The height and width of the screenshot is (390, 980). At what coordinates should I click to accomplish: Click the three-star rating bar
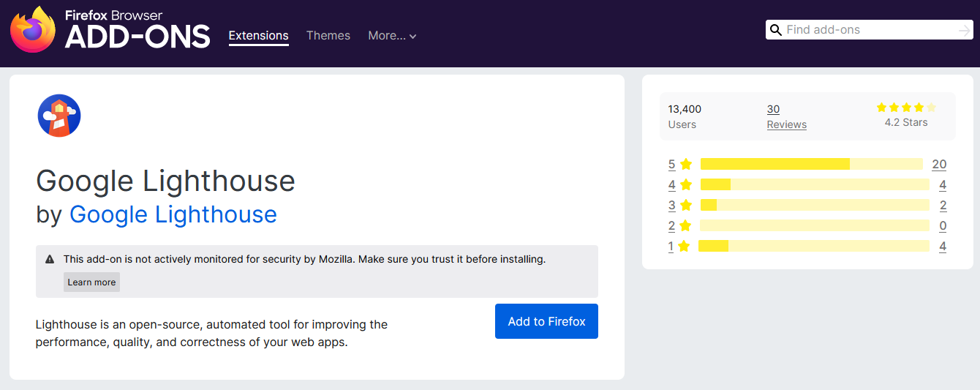815,205
